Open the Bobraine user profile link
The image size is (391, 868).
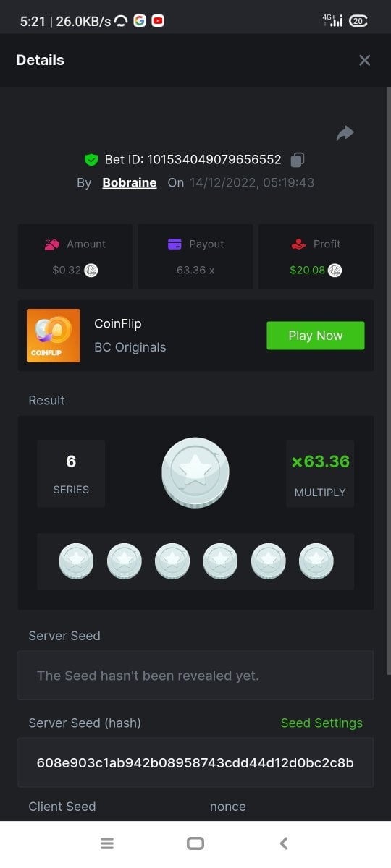[x=130, y=183]
